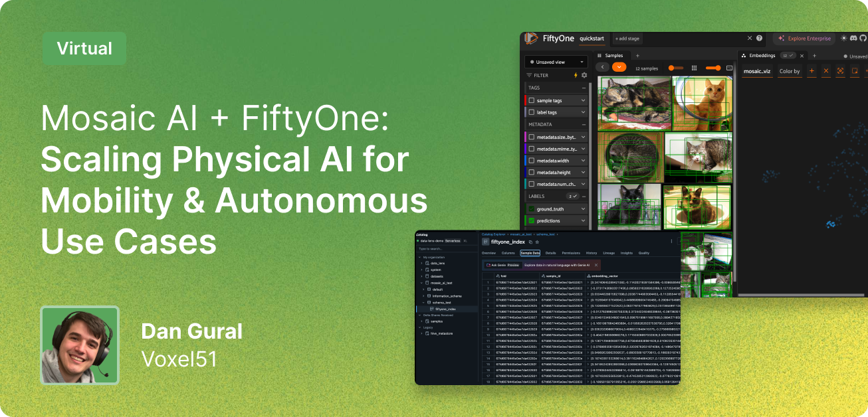Screen dimensions: 868x417
Task: Close the Embeddings panel tab
Action: (802, 56)
